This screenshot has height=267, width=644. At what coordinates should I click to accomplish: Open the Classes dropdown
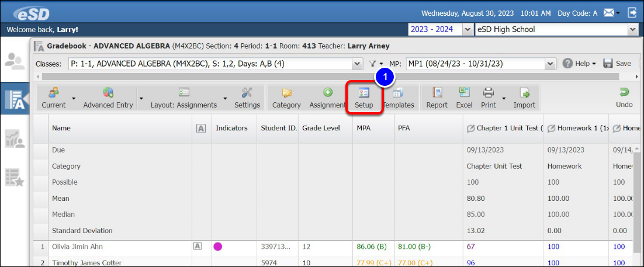click(x=358, y=64)
